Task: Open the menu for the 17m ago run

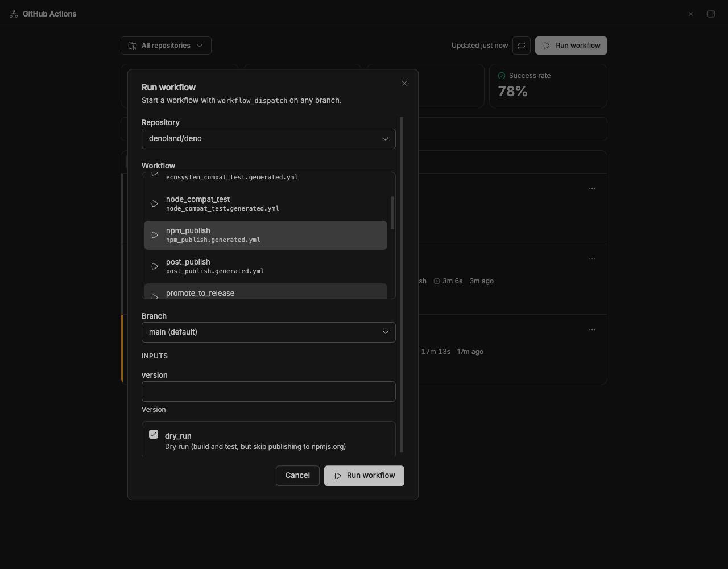Action: coord(592,329)
